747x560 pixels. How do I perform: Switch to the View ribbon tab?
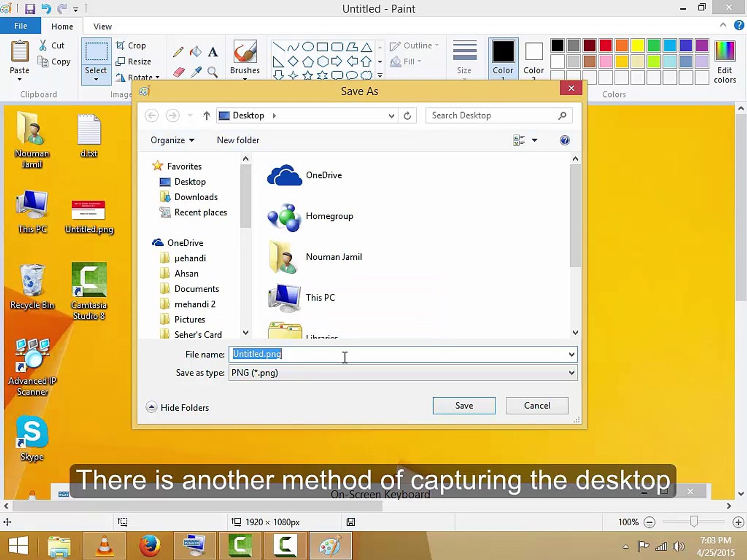tap(103, 26)
